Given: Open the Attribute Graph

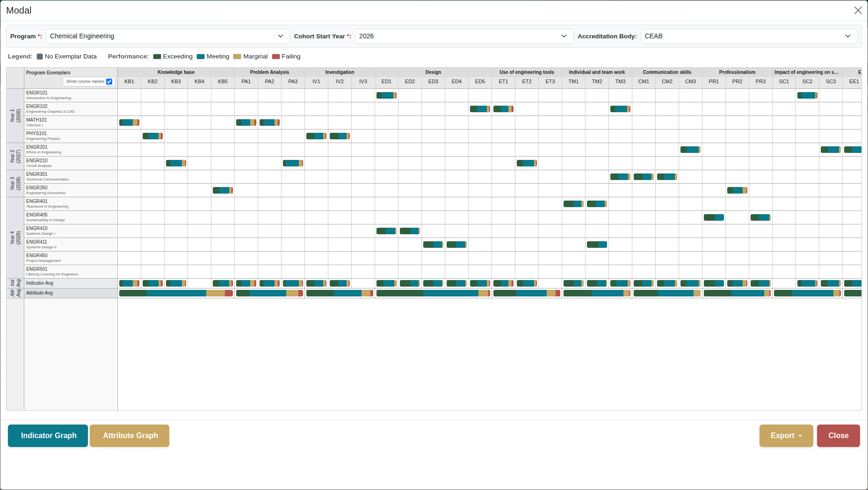Looking at the screenshot, I should tap(129, 435).
